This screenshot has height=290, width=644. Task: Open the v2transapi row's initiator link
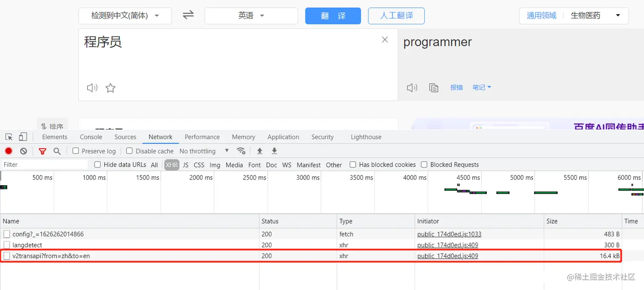448,256
